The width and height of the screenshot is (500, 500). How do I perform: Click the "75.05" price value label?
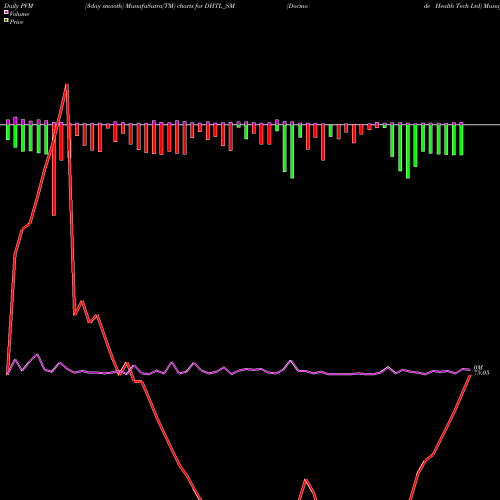pos(482,373)
